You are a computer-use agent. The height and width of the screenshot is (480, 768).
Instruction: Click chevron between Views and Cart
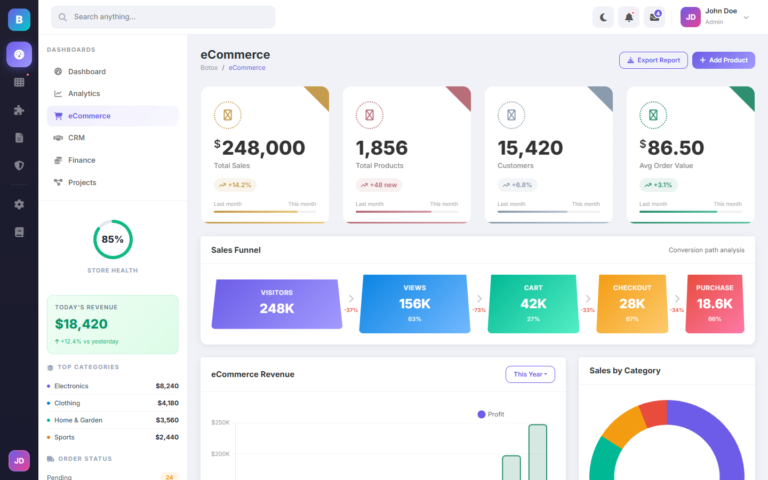pyautogui.click(x=479, y=298)
